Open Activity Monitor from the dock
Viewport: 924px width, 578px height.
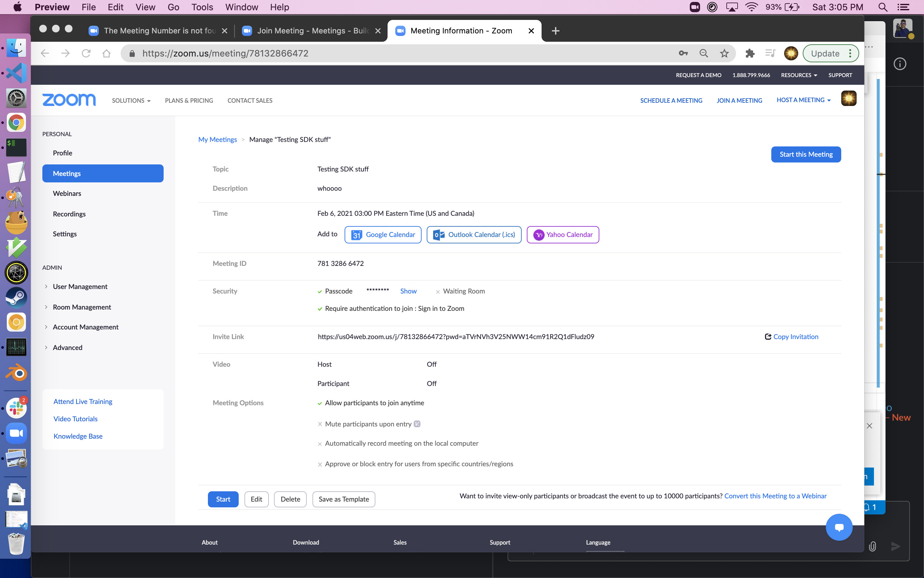(16, 347)
